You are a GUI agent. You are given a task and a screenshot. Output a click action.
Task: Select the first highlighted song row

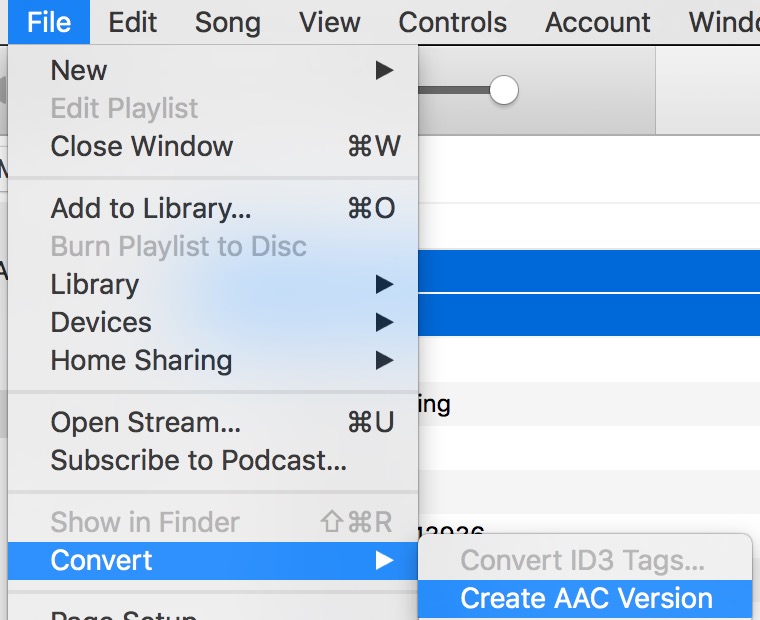[588, 271]
